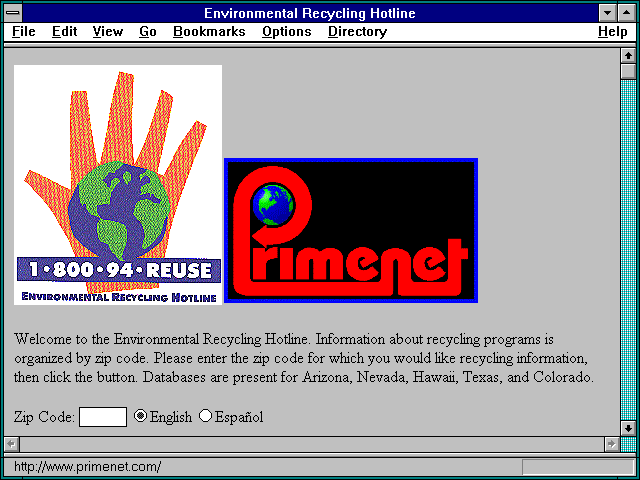Viewport: 640px width, 480px height.
Task: Click the Zip Code input field
Action: (x=103, y=417)
